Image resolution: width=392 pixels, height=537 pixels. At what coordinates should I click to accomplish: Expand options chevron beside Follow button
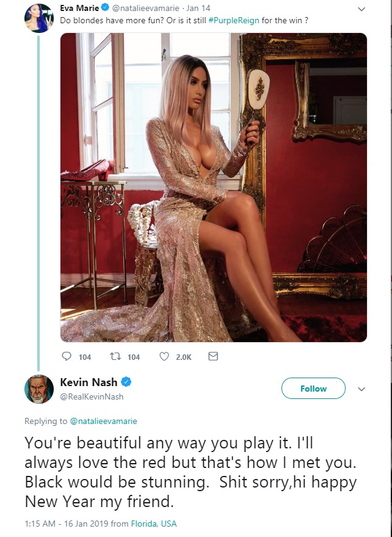click(361, 389)
